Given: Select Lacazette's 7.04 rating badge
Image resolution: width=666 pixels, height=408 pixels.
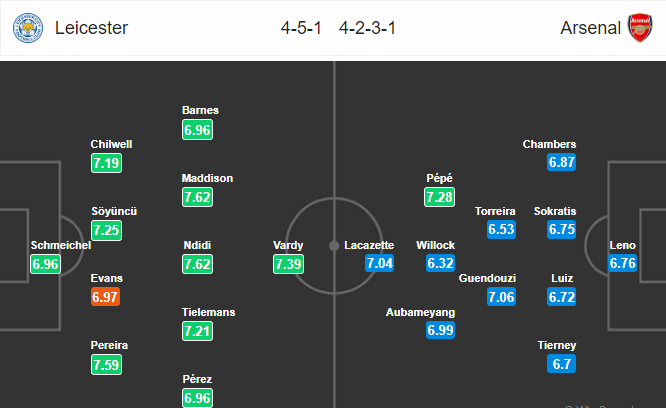Looking at the screenshot, I should (379, 263).
